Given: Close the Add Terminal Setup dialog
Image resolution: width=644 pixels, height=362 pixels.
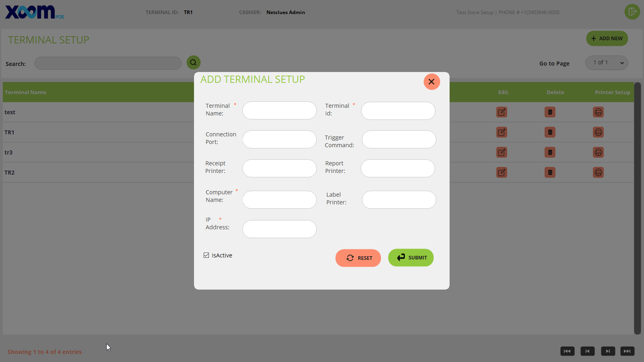Looking at the screenshot, I should click(x=431, y=82).
